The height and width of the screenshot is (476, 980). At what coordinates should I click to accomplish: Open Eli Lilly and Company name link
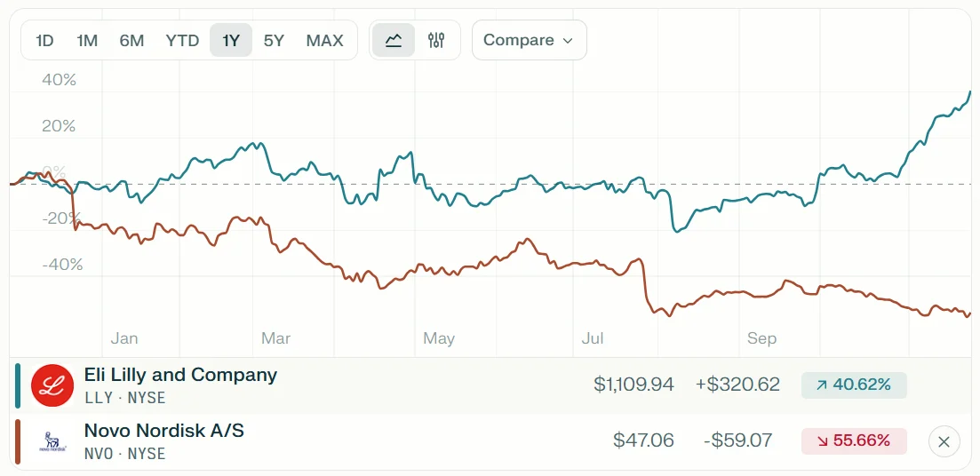[x=180, y=375]
